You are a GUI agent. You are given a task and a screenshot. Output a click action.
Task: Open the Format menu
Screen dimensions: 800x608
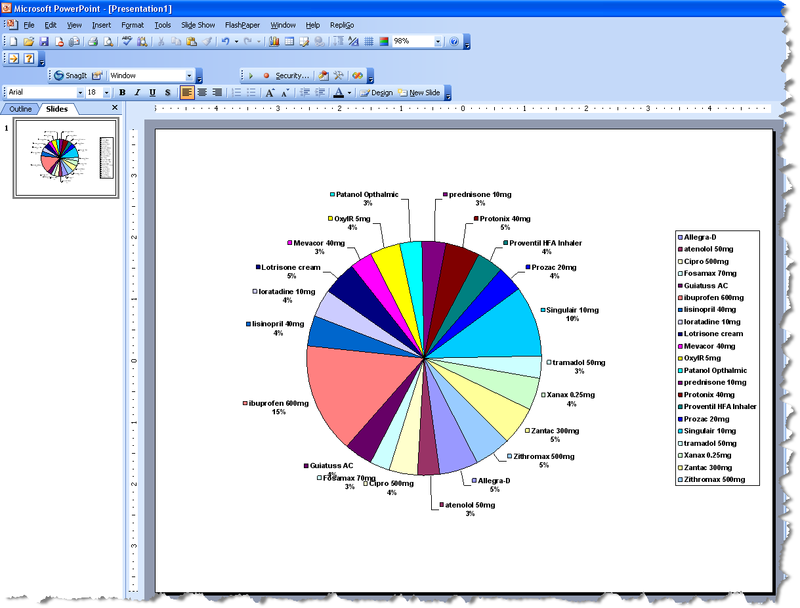[x=133, y=25]
